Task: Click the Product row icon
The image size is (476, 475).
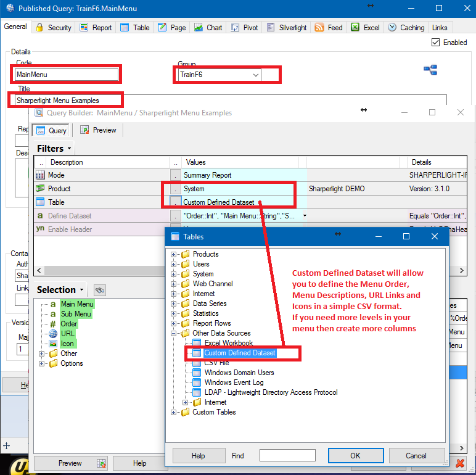Action: tap(40, 189)
